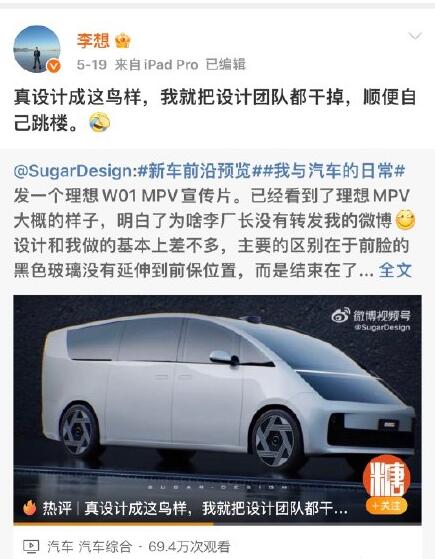This screenshot has height=559, width=435.
Task: Open @SugarDesign mention link
Action: [73, 171]
